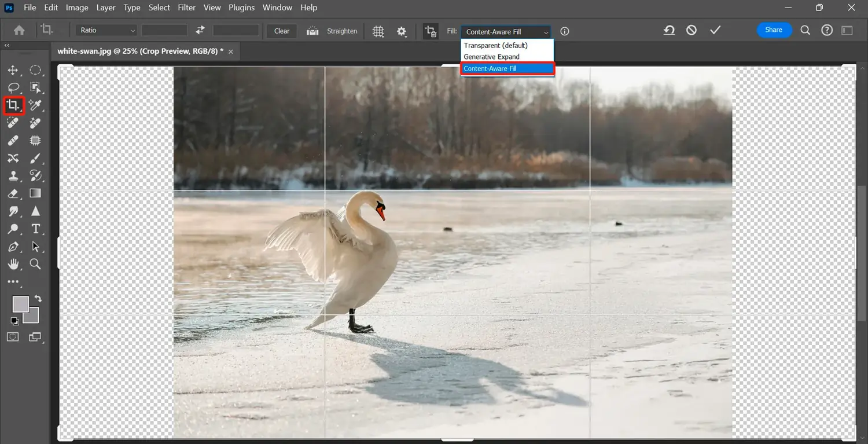Viewport: 868px width, 444px height.
Task: Select the Hand tool
Action: pos(13,264)
